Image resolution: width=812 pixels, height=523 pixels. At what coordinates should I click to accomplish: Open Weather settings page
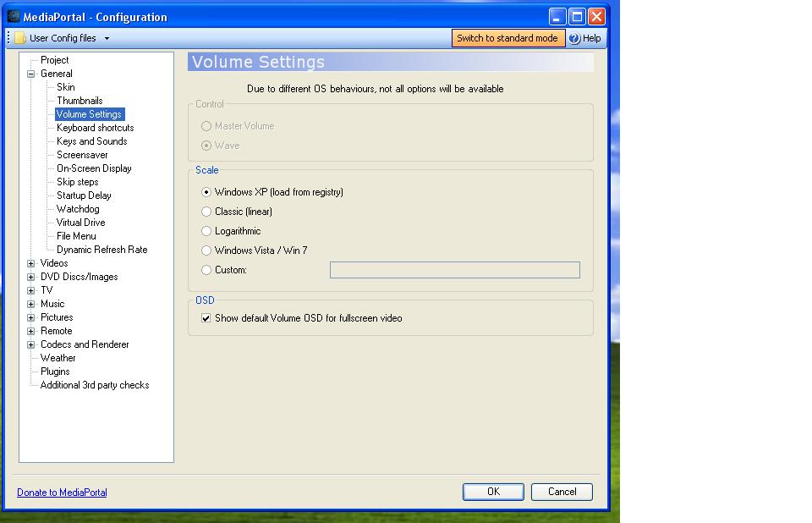58,358
